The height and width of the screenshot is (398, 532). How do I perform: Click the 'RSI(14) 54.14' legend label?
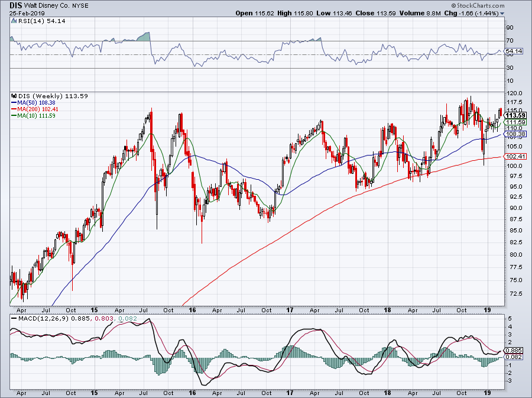(42, 21)
